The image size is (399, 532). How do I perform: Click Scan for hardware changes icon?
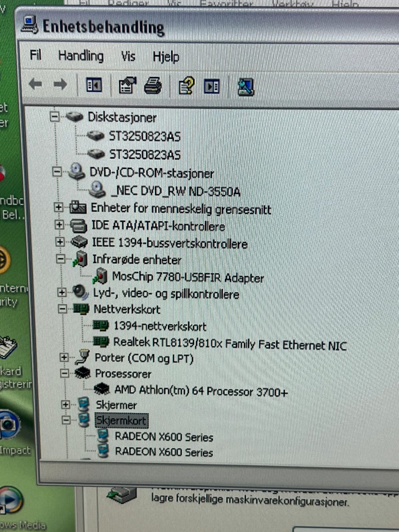click(x=246, y=87)
